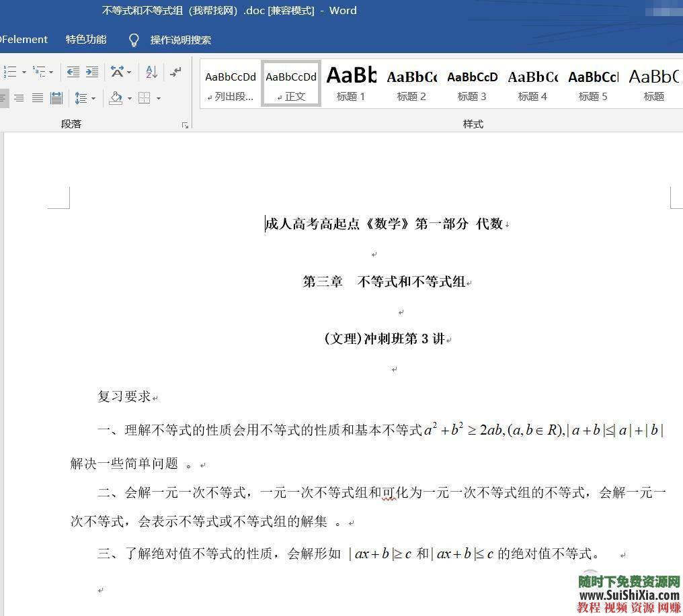Open the borders dropdown arrow
This screenshot has height=616, width=683.
158,98
